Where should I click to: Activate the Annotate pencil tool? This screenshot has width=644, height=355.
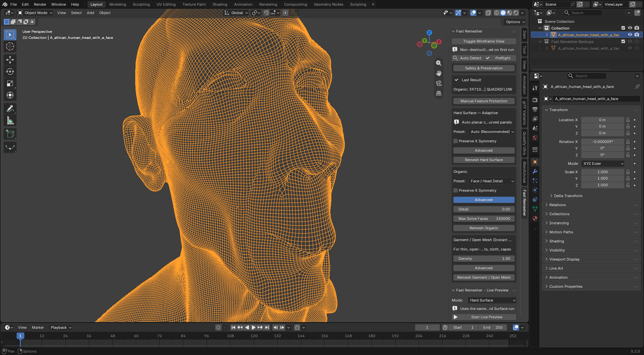10,109
